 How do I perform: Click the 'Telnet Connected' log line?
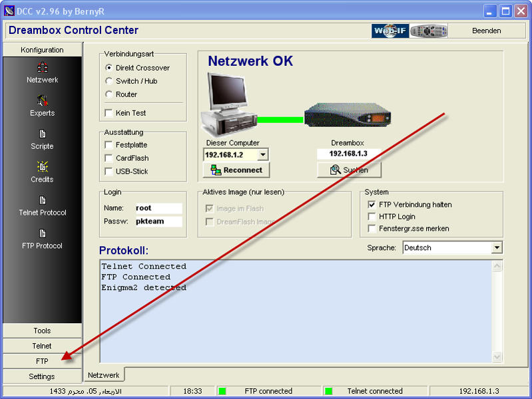[x=144, y=266]
